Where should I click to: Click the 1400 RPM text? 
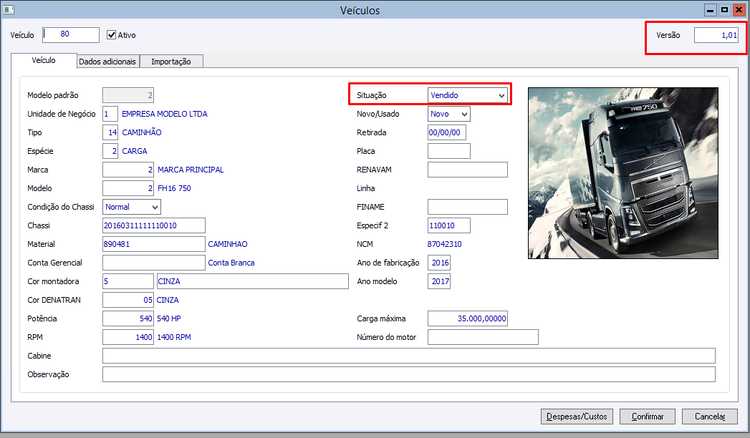click(174, 337)
